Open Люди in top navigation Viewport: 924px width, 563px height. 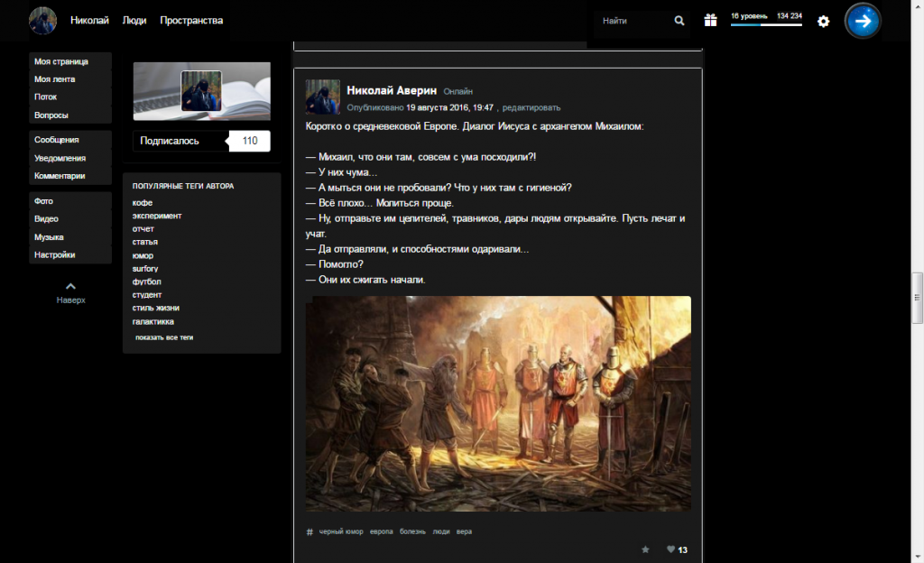[134, 21]
